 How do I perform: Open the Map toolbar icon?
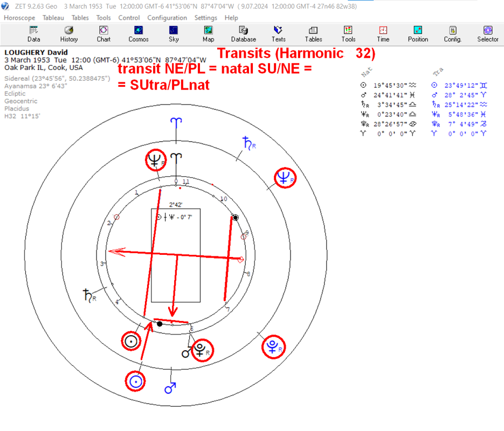point(208,34)
